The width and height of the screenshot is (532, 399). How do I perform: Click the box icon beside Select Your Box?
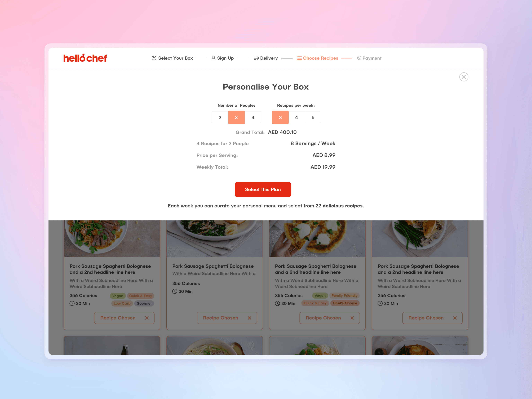click(x=154, y=58)
